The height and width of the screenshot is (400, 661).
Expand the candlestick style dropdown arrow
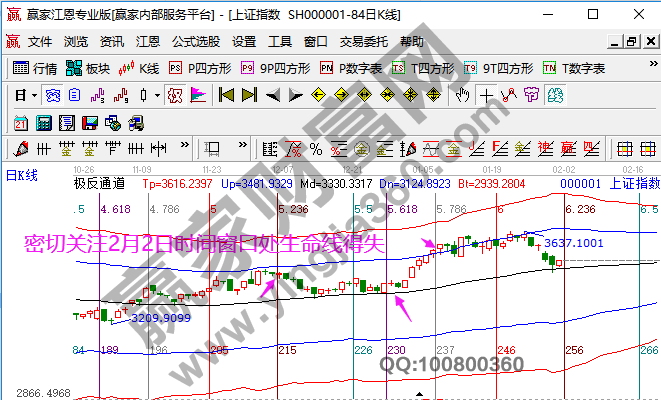click(157, 96)
